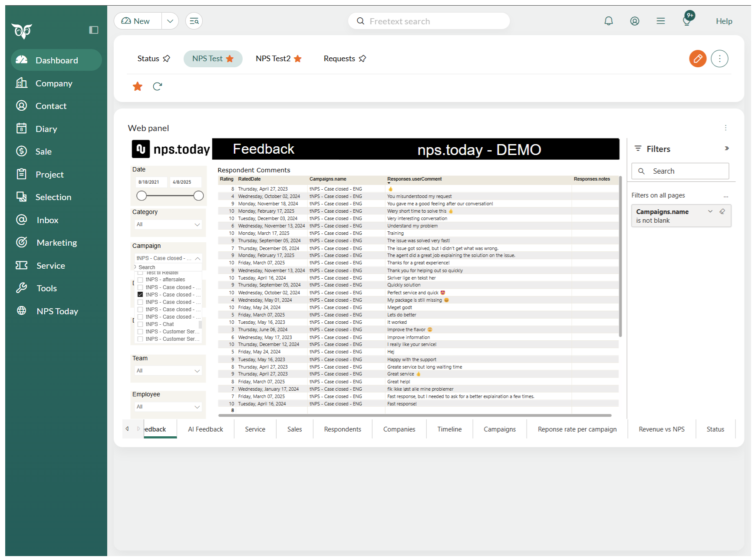Uncheck the selected tNPS - Case closed campaign

tap(140, 294)
